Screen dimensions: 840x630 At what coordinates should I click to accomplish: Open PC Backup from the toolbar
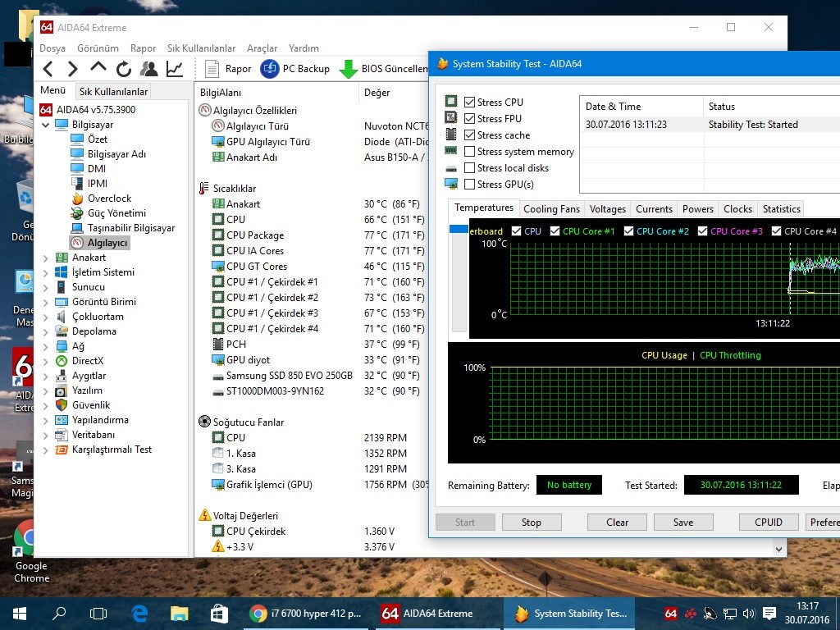(x=294, y=69)
